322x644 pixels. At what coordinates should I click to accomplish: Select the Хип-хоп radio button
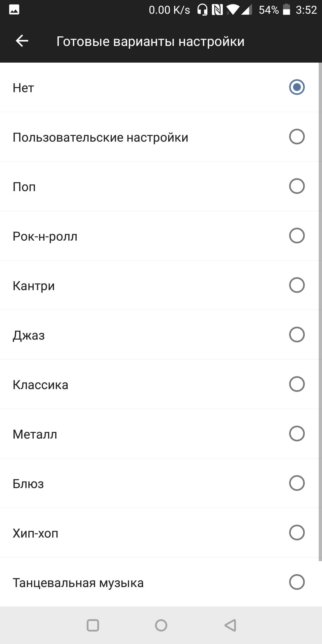click(297, 533)
